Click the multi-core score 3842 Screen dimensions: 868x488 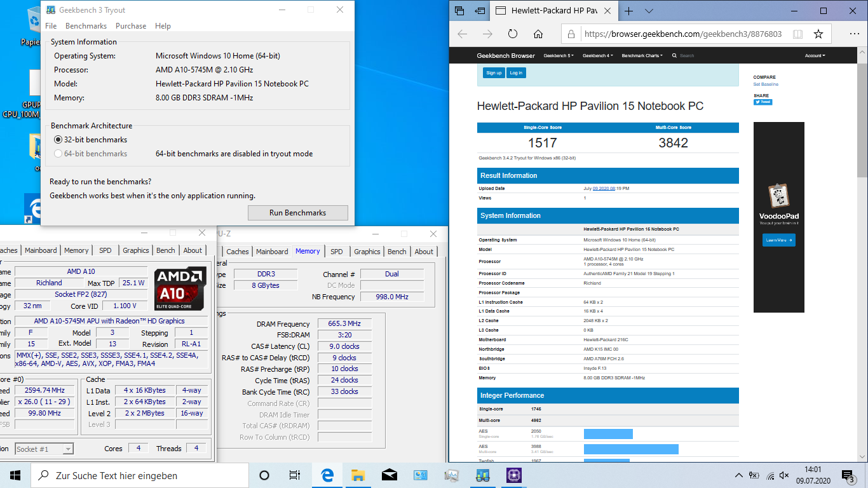coord(673,143)
